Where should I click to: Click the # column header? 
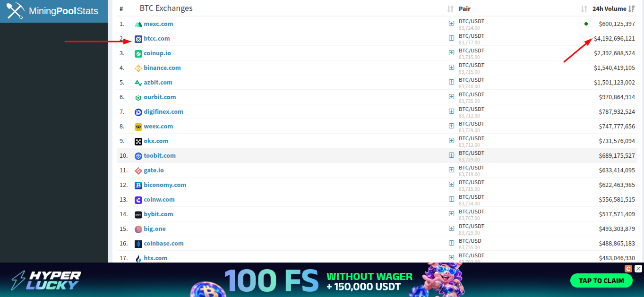pos(121,9)
